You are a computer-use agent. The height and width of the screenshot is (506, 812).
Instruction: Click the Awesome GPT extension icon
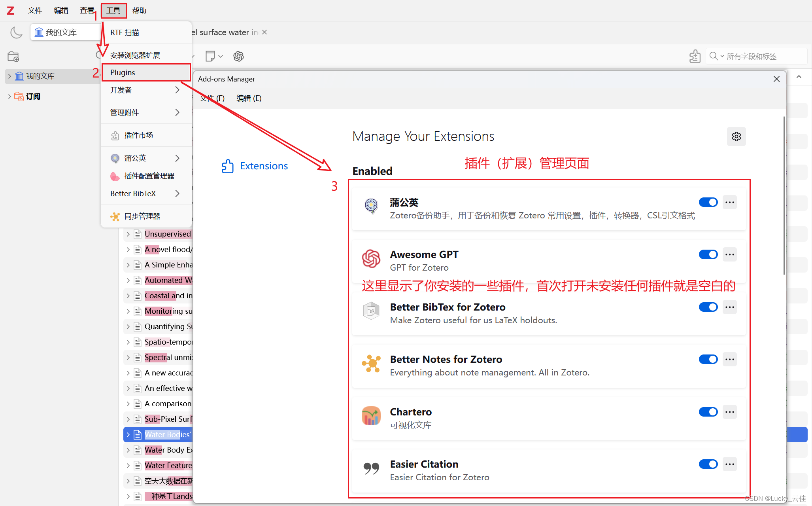[x=371, y=259]
